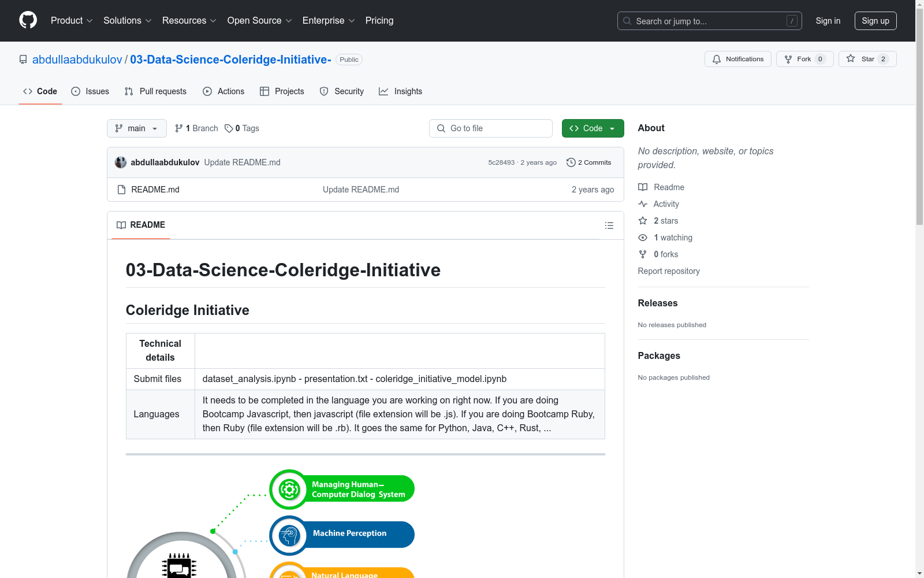
Task: Star this repository
Action: tap(867, 59)
